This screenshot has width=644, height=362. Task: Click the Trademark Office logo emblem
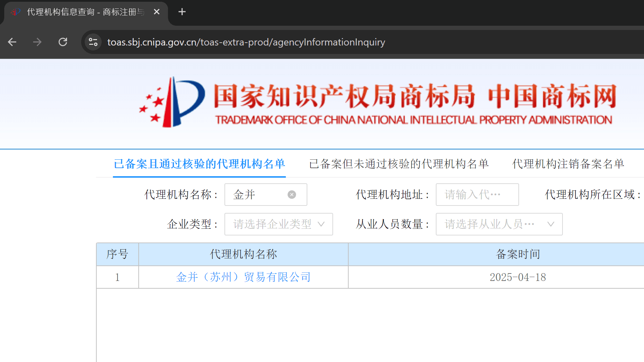[x=172, y=102]
